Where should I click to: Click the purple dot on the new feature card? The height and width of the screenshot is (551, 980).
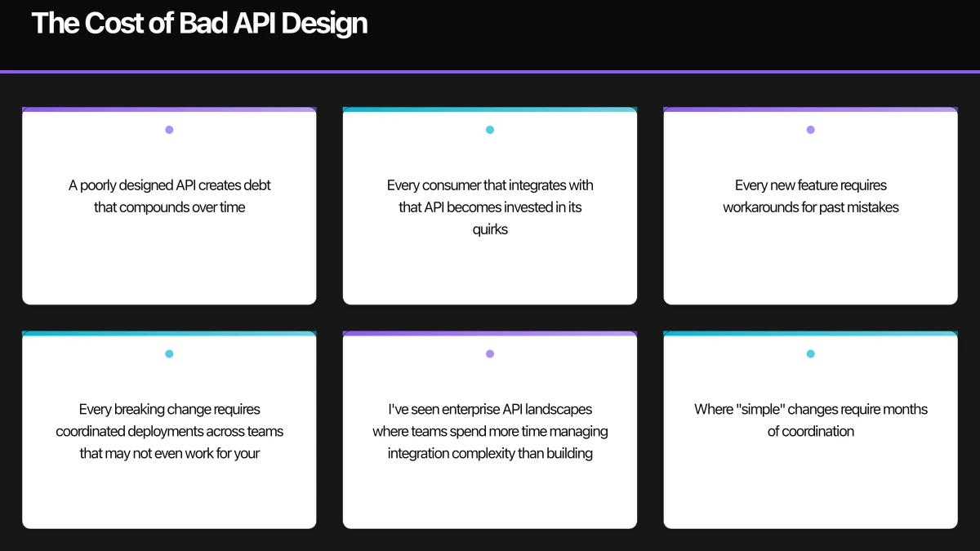tap(810, 128)
